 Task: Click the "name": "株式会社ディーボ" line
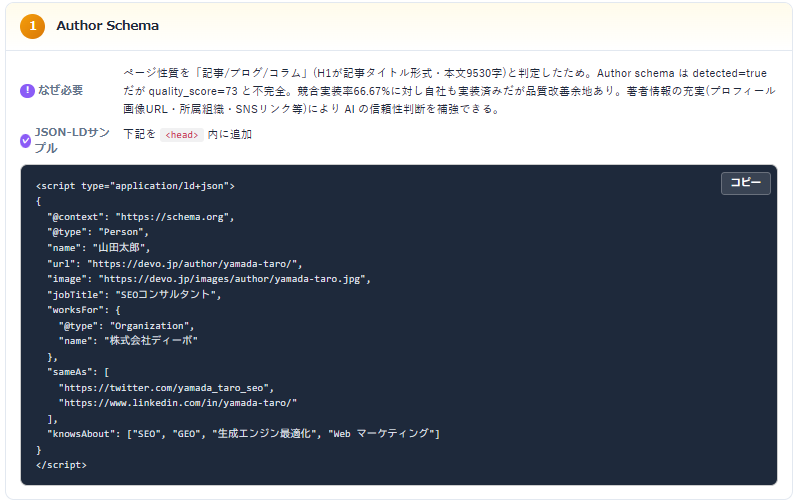(128, 341)
